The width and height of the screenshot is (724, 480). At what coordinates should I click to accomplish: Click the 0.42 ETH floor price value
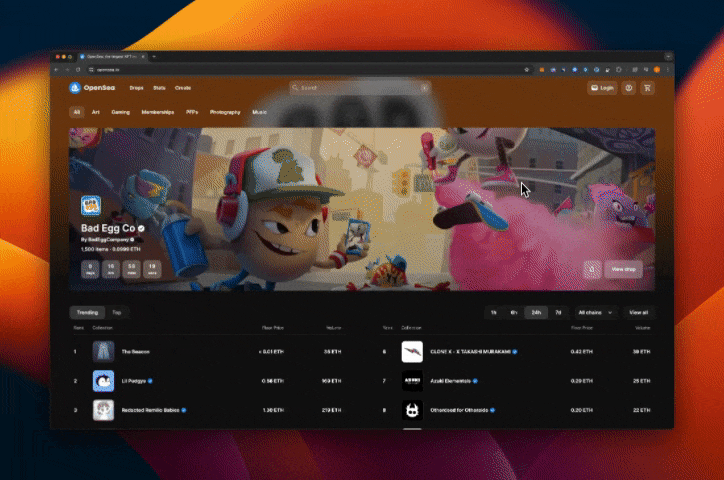581,352
